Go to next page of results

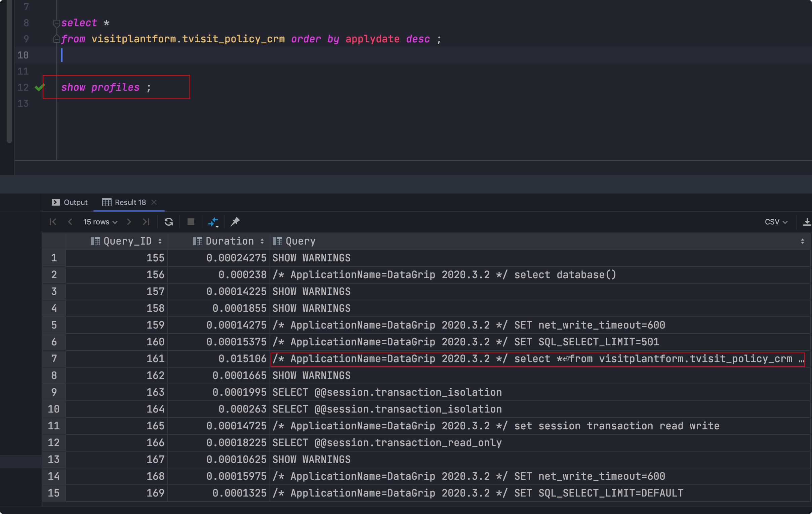click(x=129, y=222)
